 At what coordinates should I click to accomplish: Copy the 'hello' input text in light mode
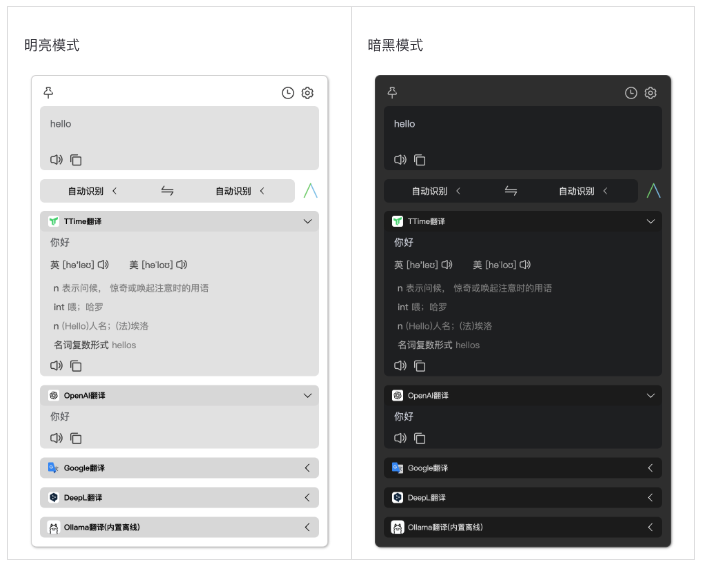pos(76,160)
